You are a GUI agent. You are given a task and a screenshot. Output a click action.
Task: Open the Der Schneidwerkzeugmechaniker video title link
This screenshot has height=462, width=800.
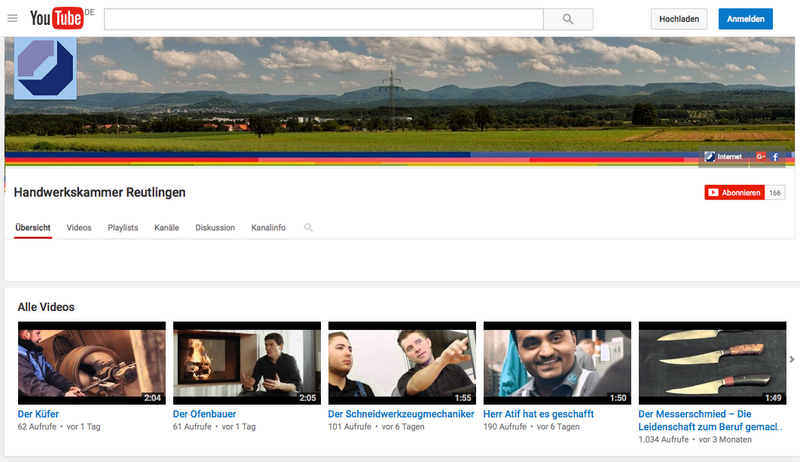400,413
